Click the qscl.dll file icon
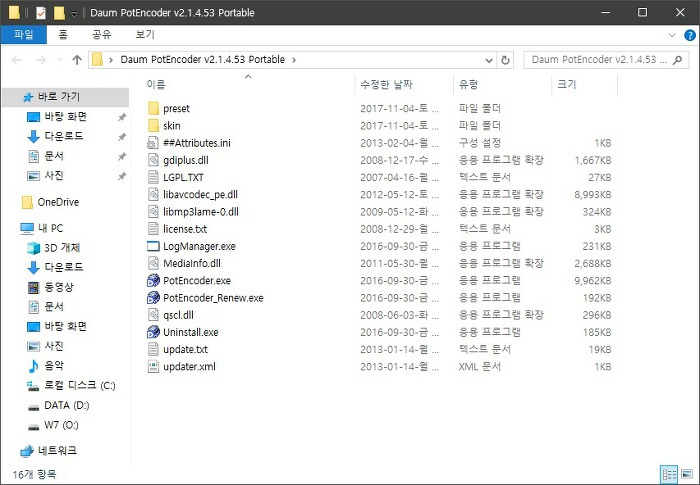This screenshot has height=485, width=700. click(153, 315)
